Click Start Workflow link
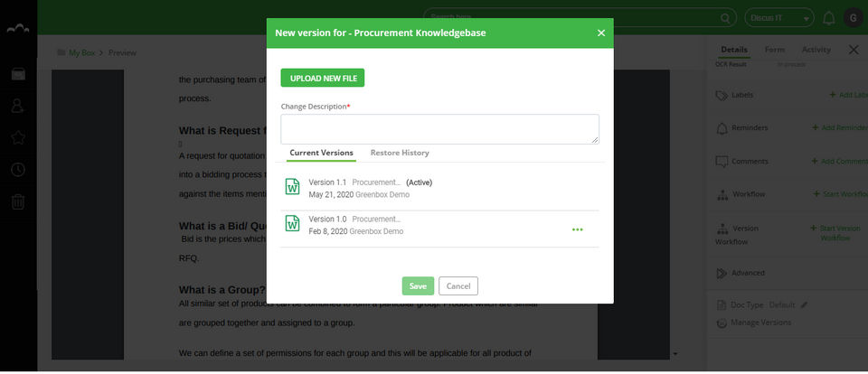Viewport: 868px width, 374px height. tap(840, 194)
